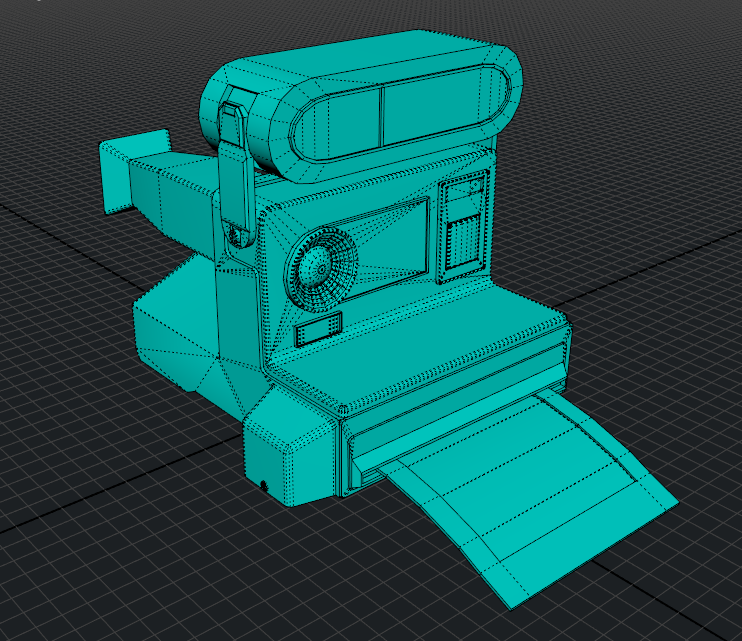The height and width of the screenshot is (641, 742).
Task: Click the small round hole near the base corner
Action: pos(264,485)
